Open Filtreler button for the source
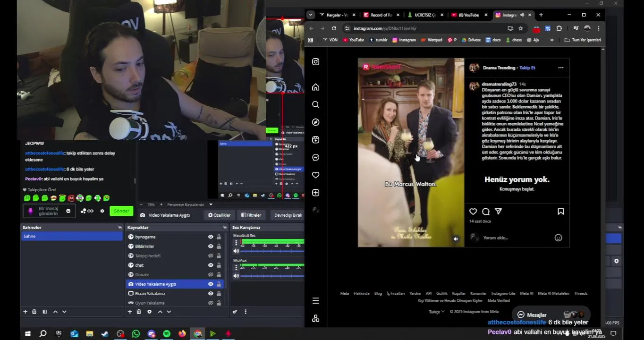The height and width of the screenshot is (340, 644). pos(251,215)
